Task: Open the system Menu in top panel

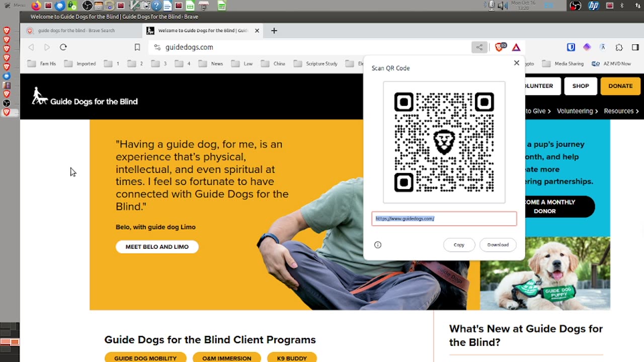Action: coord(15,6)
